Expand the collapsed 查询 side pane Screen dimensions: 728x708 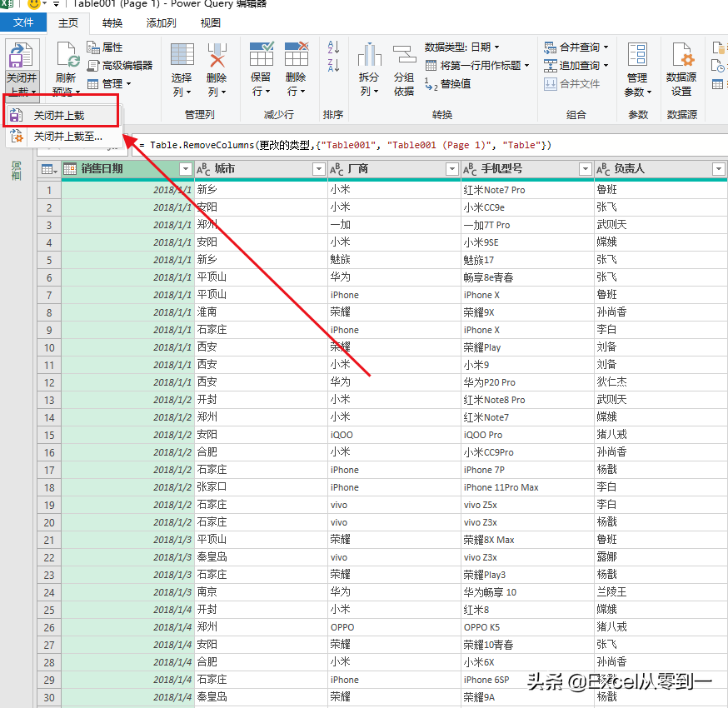[17, 171]
